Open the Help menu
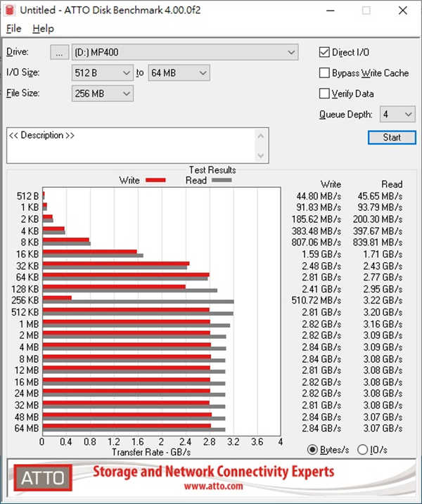This screenshot has height=504, width=422. click(43, 29)
